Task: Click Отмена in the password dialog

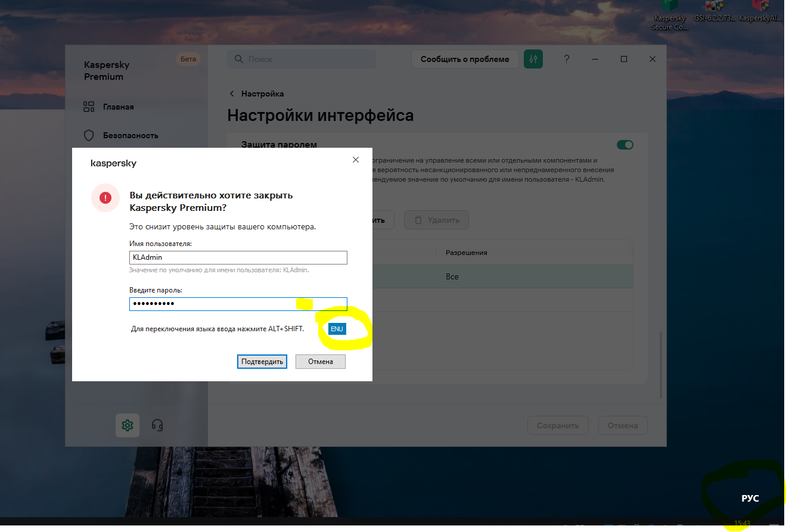Action: click(321, 362)
